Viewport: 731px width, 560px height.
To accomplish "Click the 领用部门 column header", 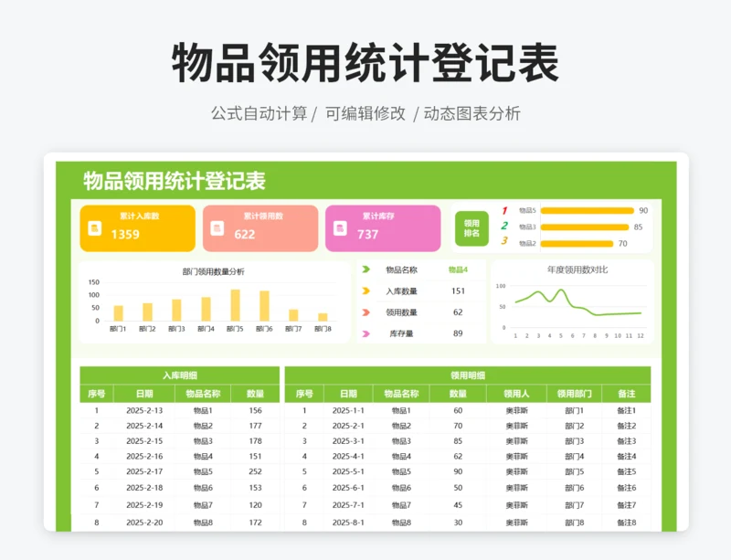I will click(x=575, y=394).
